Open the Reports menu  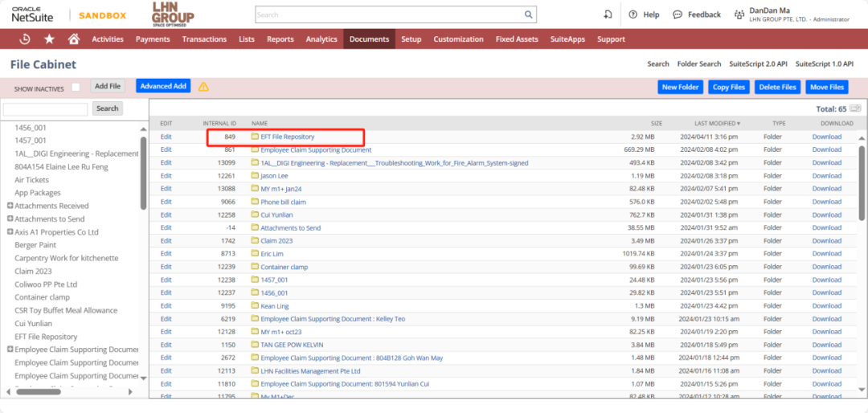coord(280,39)
